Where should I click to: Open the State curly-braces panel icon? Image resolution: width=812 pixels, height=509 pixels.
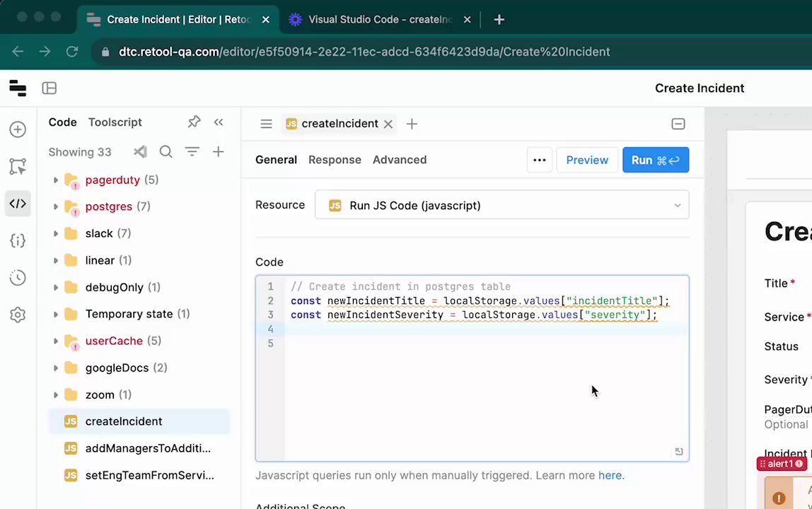point(18,240)
